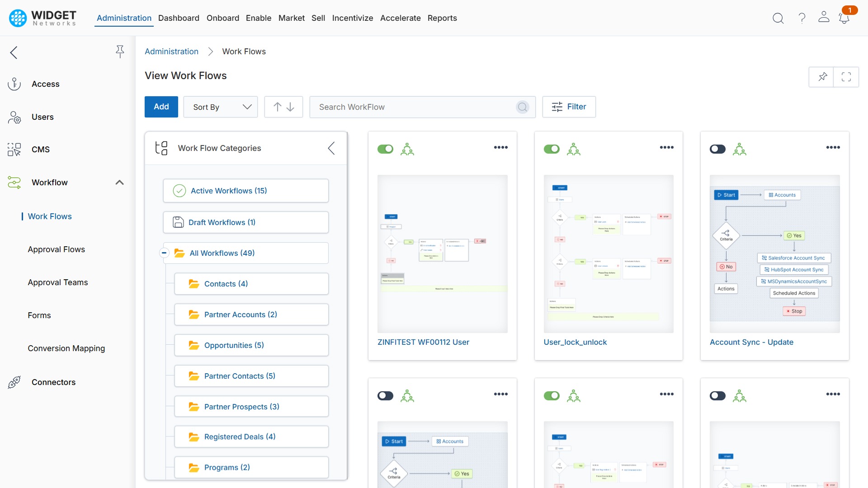Select the Users icon in the sidebar

pyautogui.click(x=14, y=117)
